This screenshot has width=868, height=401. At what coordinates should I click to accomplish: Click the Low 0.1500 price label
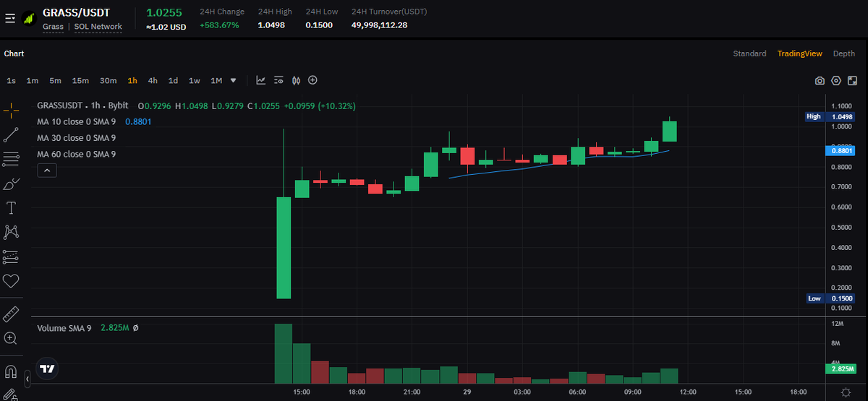click(830, 298)
